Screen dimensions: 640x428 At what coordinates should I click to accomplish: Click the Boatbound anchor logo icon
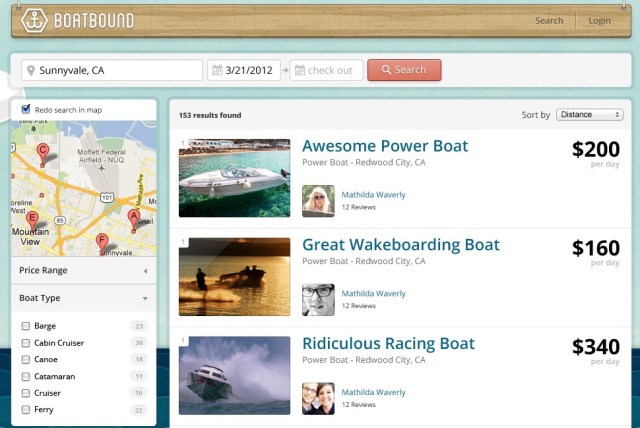tap(34, 20)
